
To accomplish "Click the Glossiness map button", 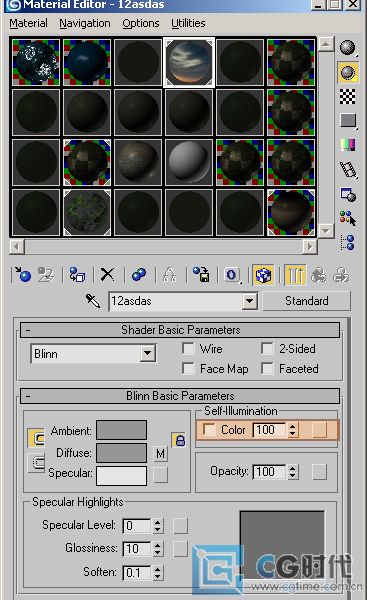I will click(180, 549).
